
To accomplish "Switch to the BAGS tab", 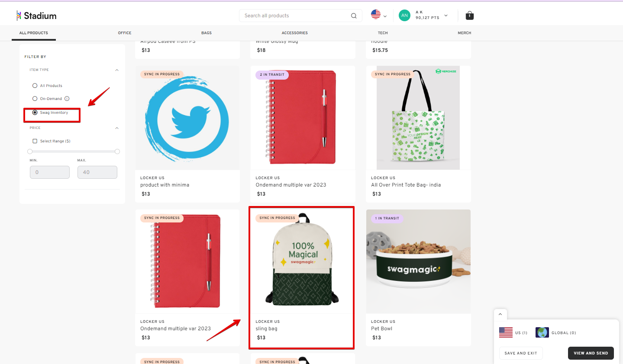I will click(x=206, y=32).
